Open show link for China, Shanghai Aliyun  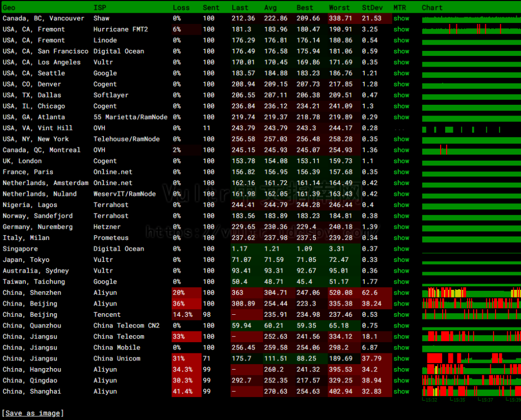(x=401, y=391)
